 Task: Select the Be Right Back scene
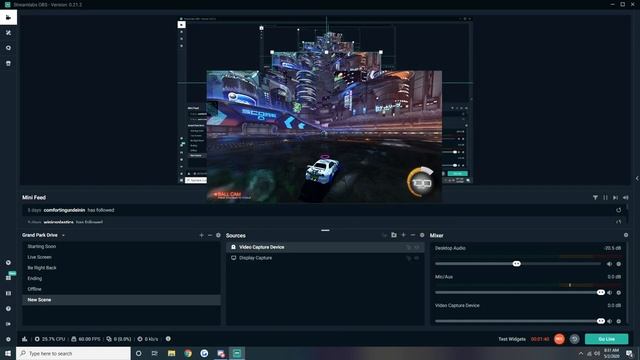pos(121,268)
